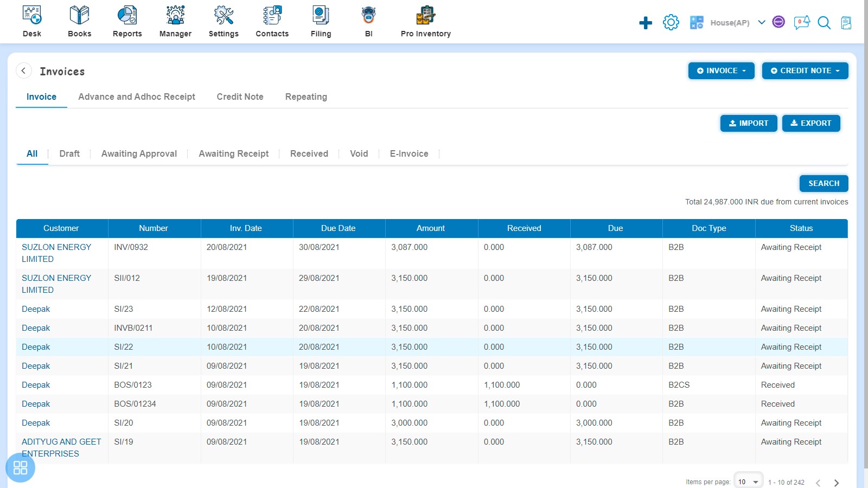Switch to the Repeating tab
This screenshot has height=488, width=868.
(306, 97)
